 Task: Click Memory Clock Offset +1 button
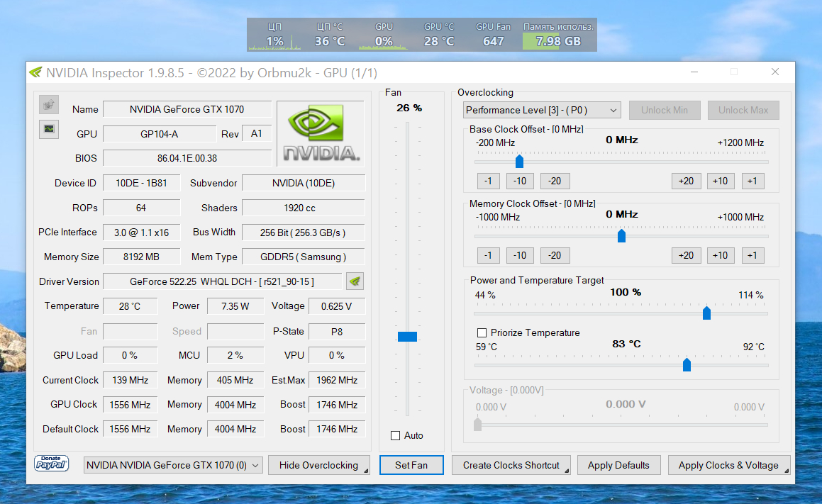pos(752,255)
